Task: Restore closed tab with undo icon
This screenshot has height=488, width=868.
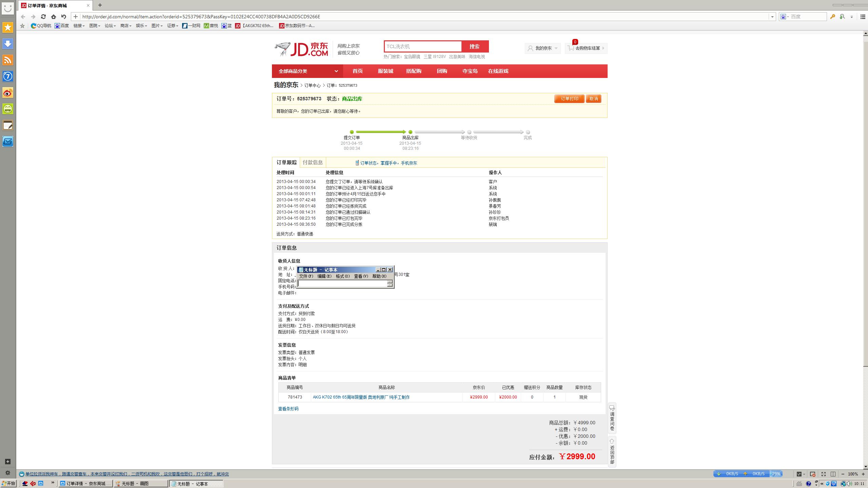Action: (x=63, y=16)
